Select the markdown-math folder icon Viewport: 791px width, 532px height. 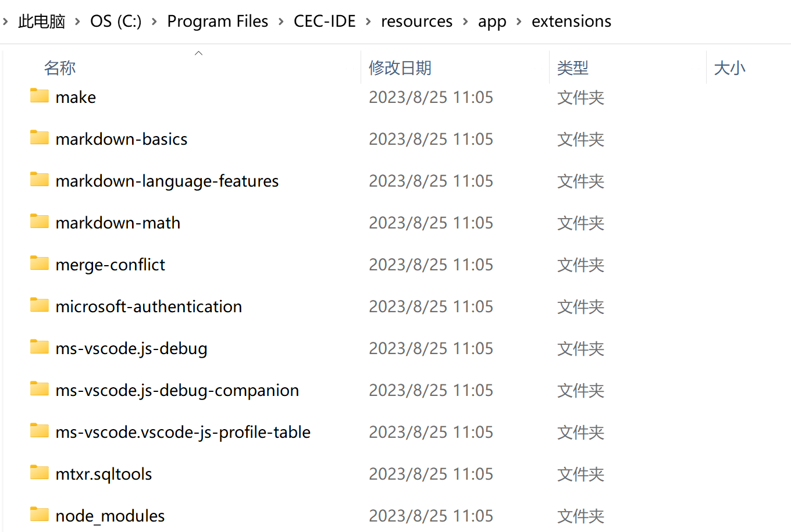point(40,221)
